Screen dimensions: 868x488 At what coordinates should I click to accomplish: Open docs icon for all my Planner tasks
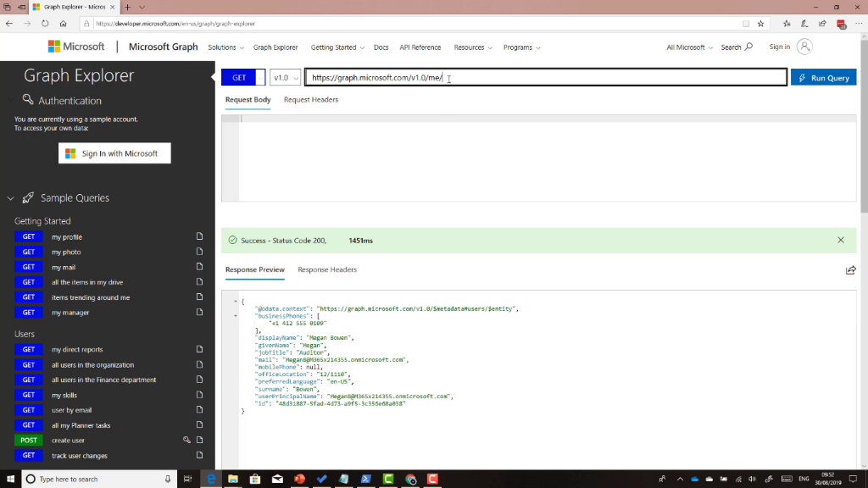coord(199,425)
